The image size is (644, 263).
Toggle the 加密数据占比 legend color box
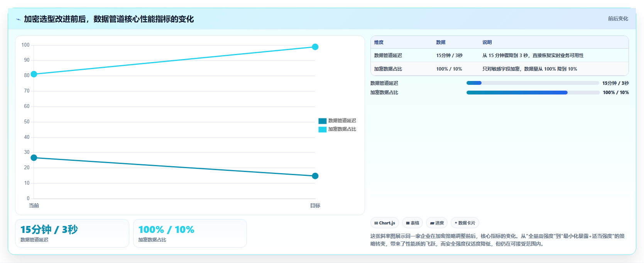point(322,129)
